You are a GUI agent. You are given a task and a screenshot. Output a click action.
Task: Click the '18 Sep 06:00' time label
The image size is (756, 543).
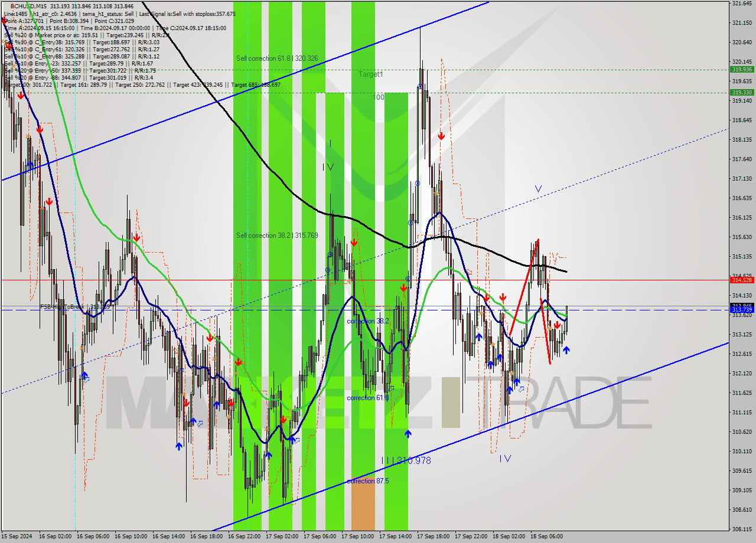546,537
